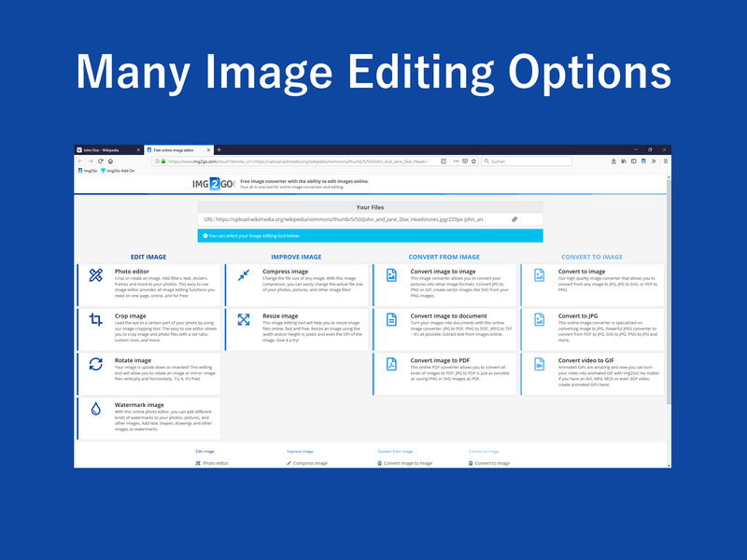Toggle the sidebar icon in browser toolbar
747x560 pixels.
click(634, 161)
